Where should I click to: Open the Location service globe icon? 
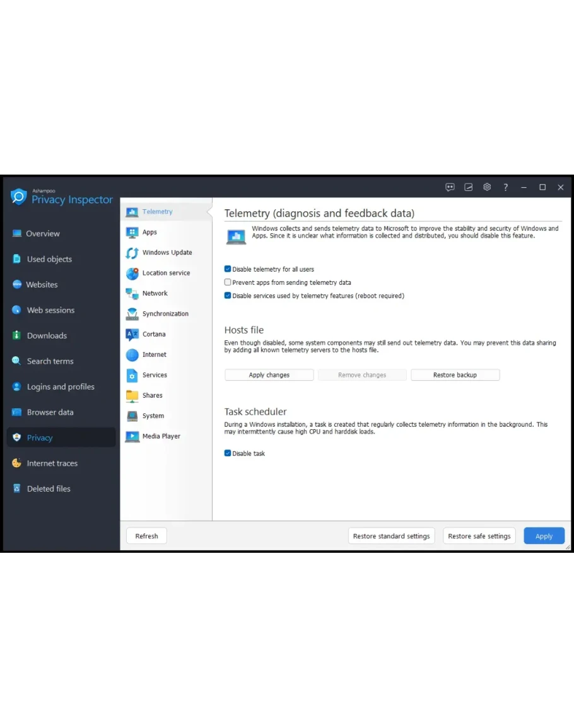tap(132, 274)
